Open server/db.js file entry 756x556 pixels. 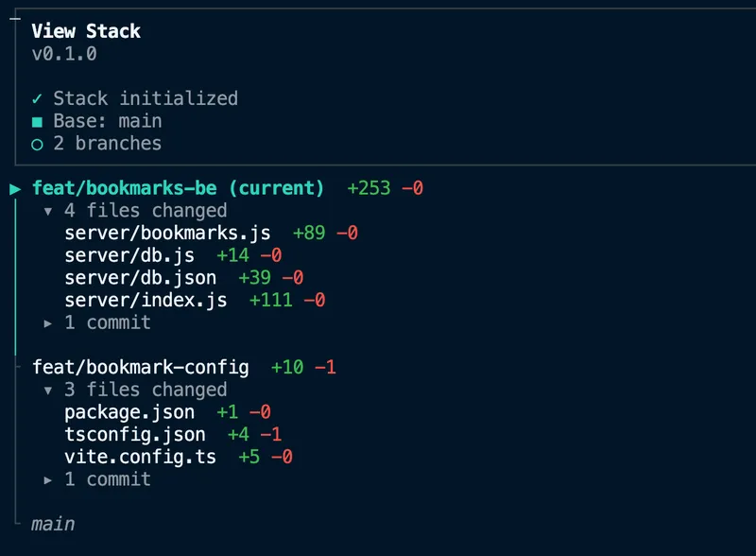click(x=129, y=255)
